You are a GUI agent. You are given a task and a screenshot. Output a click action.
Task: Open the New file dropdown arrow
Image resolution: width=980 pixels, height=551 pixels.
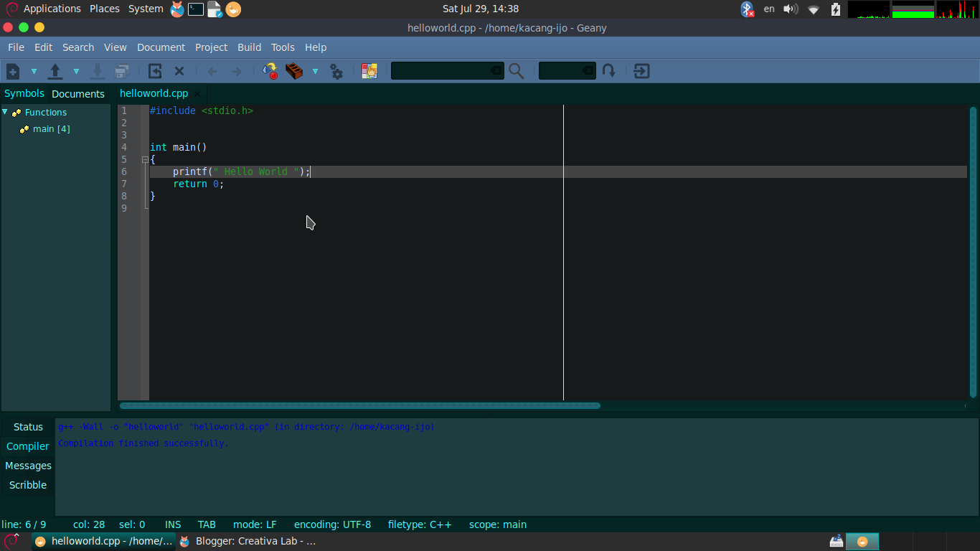pyautogui.click(x=34, y=71)
